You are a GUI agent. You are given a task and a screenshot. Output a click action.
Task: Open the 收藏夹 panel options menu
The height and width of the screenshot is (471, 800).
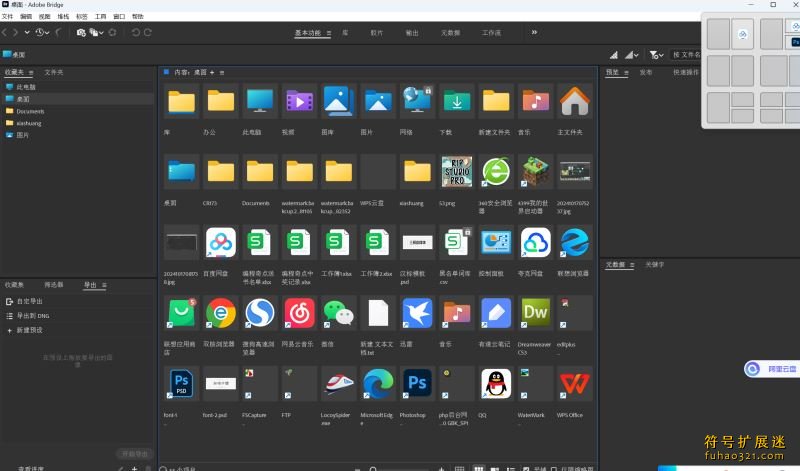[31, 73]
